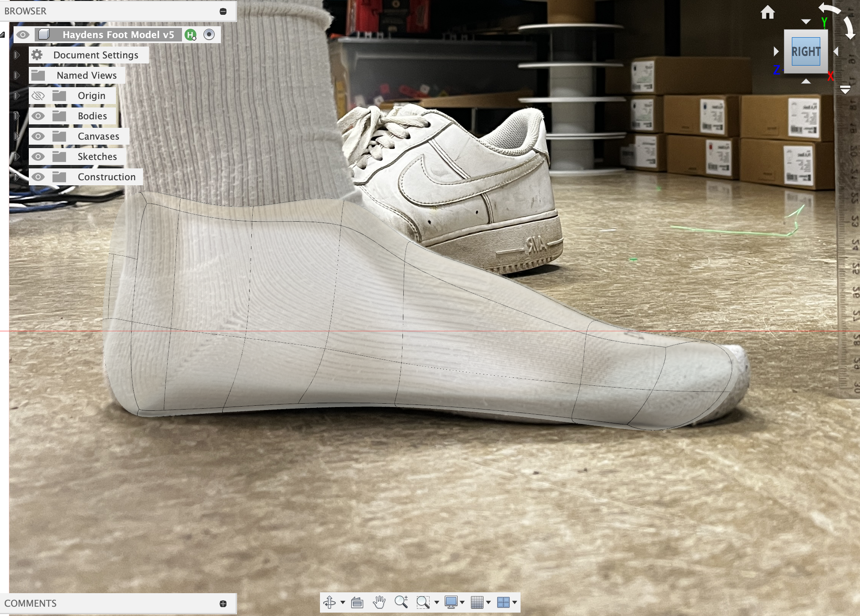
Task: Toggle the activate component radio button
Action: 209,34
